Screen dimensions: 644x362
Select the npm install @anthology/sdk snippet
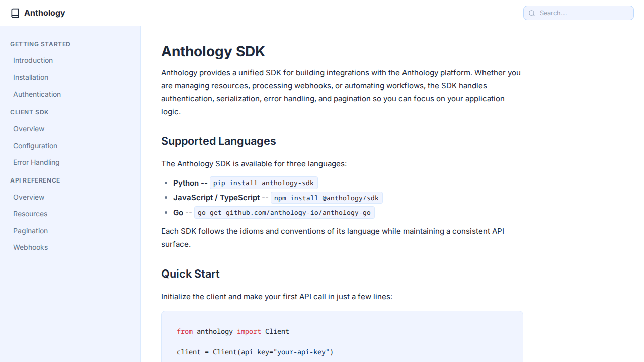coord(326,198)
